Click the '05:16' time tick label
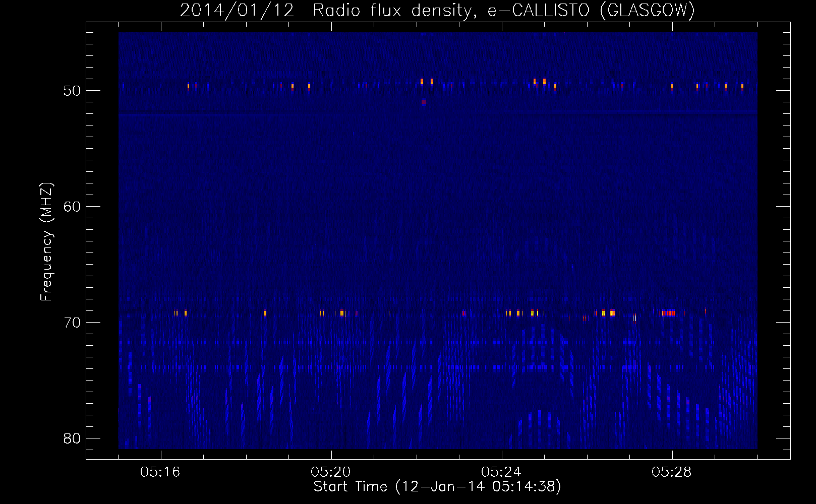 pyautogui.click(x=160, y=472)
